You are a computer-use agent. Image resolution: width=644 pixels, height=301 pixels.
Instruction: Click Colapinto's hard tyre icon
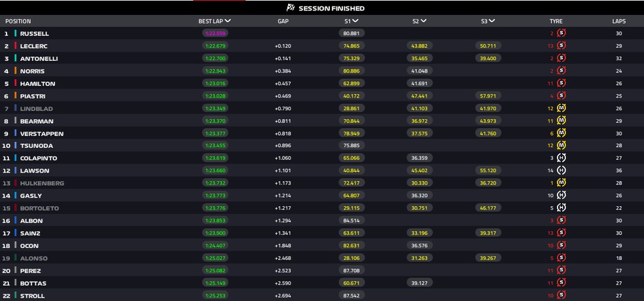coord(561,158)
